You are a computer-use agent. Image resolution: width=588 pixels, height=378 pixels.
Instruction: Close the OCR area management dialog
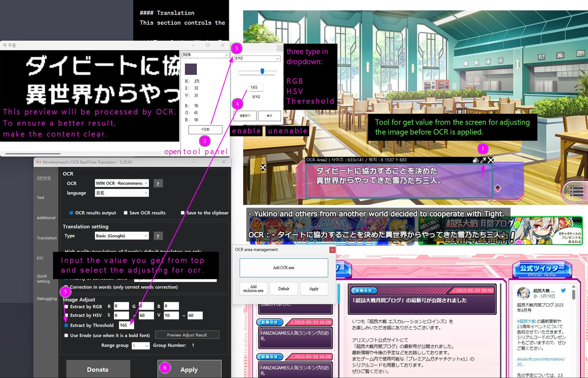[x=332, y=250]
